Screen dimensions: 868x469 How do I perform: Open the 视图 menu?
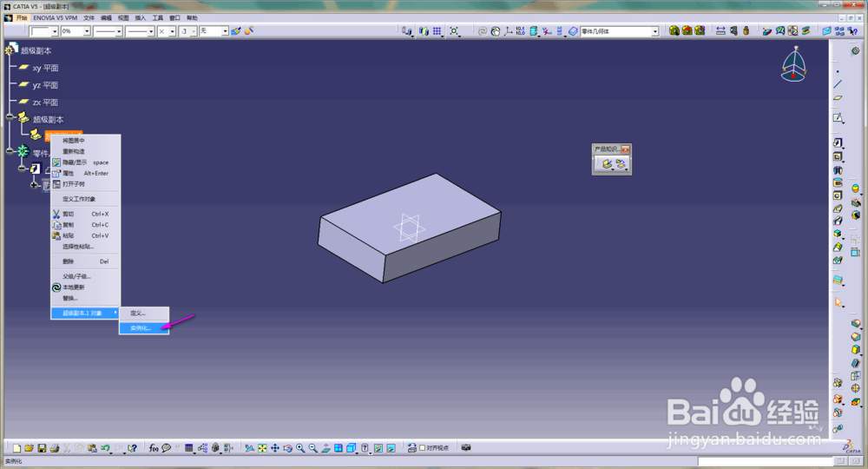pos(123,17)
